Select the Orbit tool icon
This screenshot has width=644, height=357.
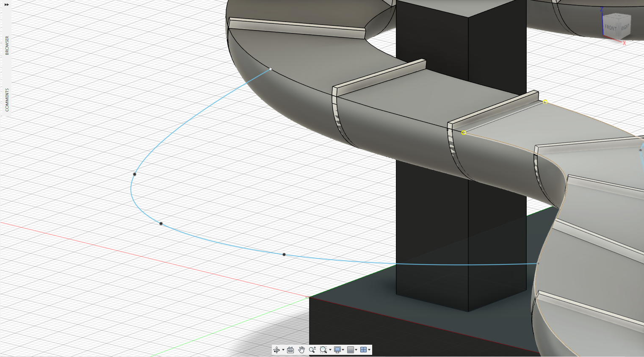point(276,350)
